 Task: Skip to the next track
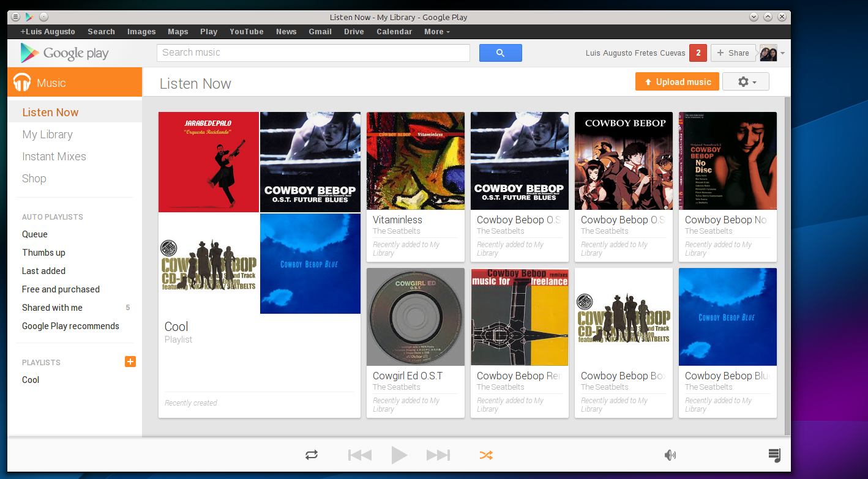click(438, 455)
